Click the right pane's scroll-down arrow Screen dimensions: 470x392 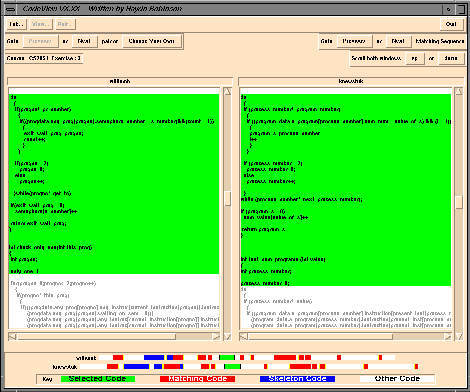point(459,337)
